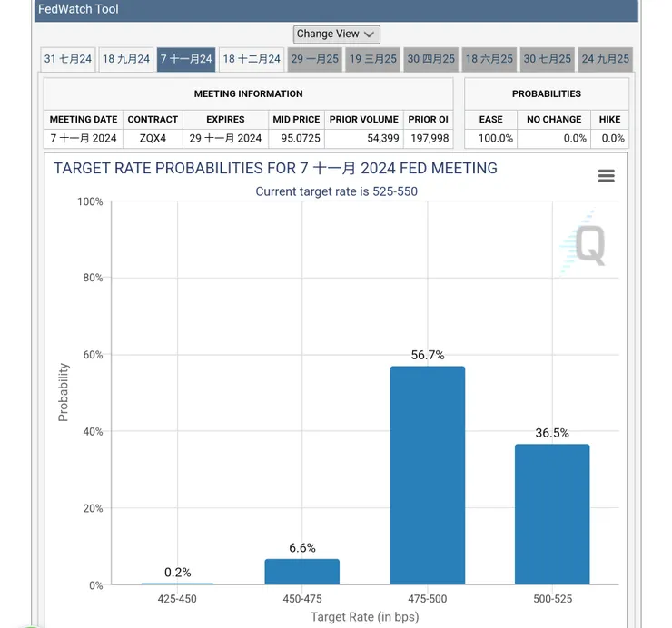Open the chart hamburger menu icon
Viewport: 672px width, 628px height.
pos(606,176)
